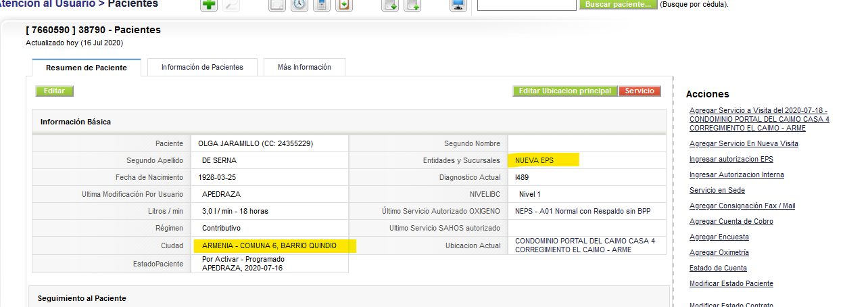The height and width of the screenshot is (307, 868).
Task: Click the [ 7660590 ] 38790 - Pacientes title
Action: pyautogui.click(x=93, y=30)
